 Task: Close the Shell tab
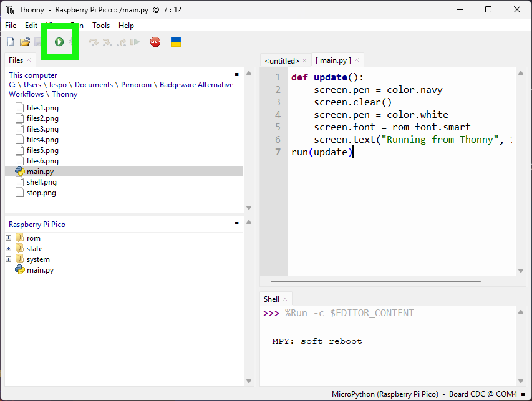pyautogui.click(x=285, y=299)
